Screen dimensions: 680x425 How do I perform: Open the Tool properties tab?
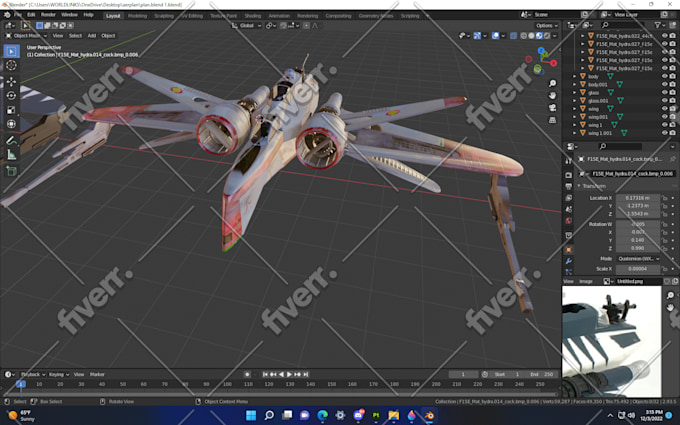point(569,161)
